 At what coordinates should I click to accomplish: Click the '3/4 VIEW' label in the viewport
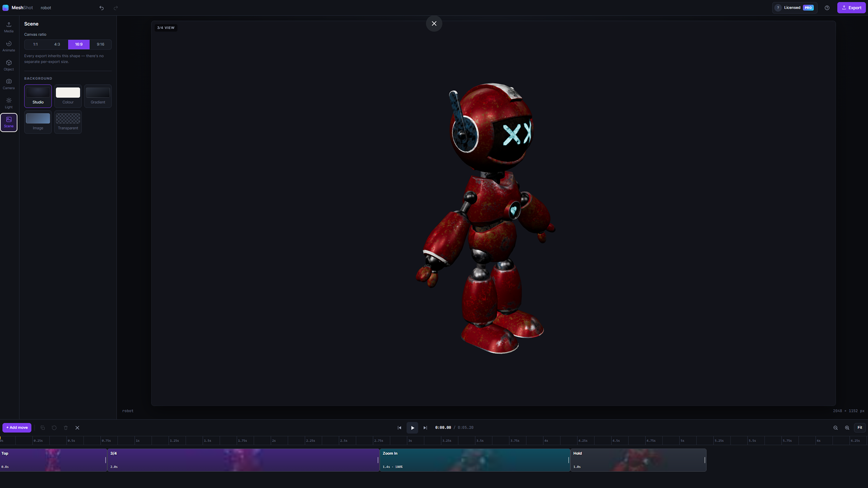[x=166, y=27]
